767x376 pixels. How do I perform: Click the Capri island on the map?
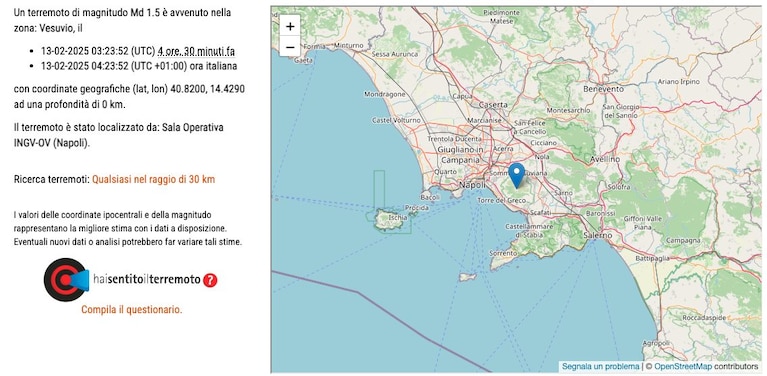pos(468,277)
